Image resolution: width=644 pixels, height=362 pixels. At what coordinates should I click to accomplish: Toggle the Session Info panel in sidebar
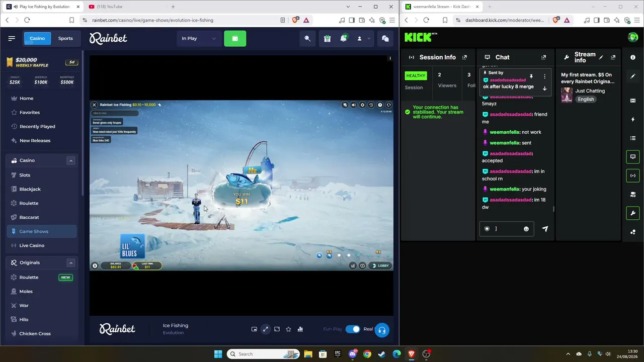point(633,175)
